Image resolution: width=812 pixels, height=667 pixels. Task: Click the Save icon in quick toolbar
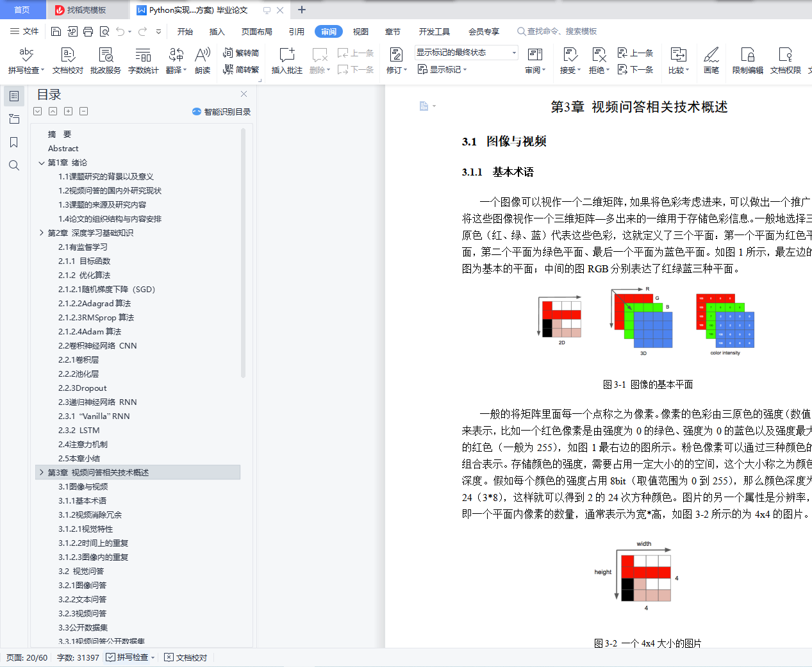coord(56,31)
